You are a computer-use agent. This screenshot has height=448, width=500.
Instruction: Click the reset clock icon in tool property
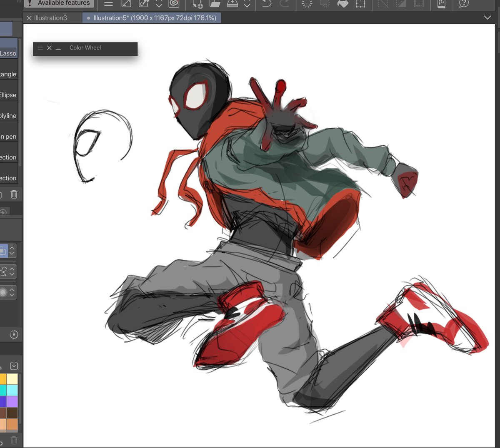(x=14, y=334)
